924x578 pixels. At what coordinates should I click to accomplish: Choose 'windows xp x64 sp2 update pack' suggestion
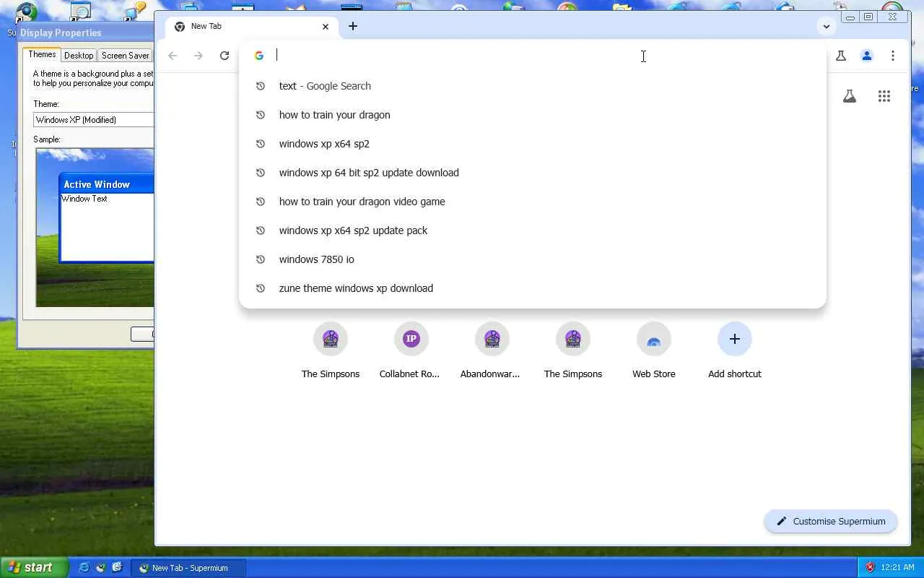tap(533, 230)
